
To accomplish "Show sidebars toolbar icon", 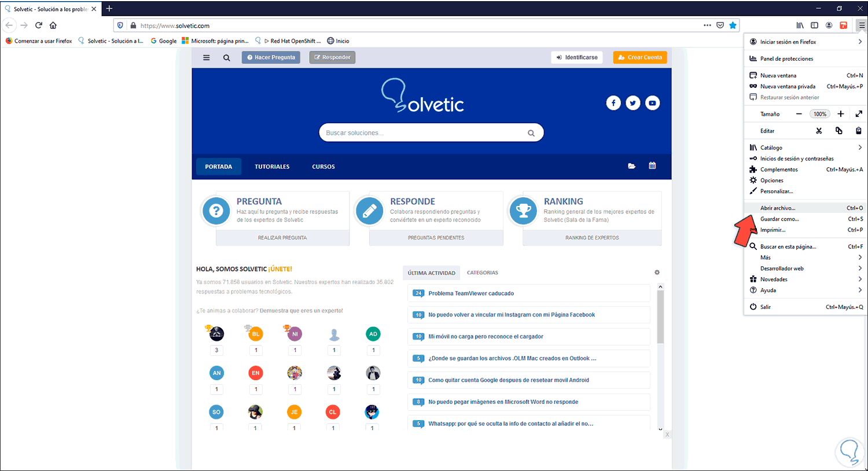I will click(x=814, y=25).
